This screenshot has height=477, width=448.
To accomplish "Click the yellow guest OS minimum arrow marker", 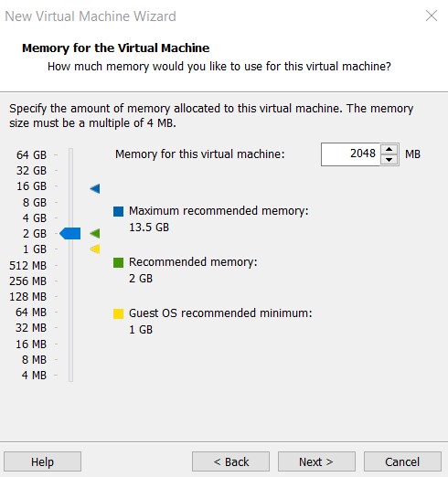I will 95,249.
